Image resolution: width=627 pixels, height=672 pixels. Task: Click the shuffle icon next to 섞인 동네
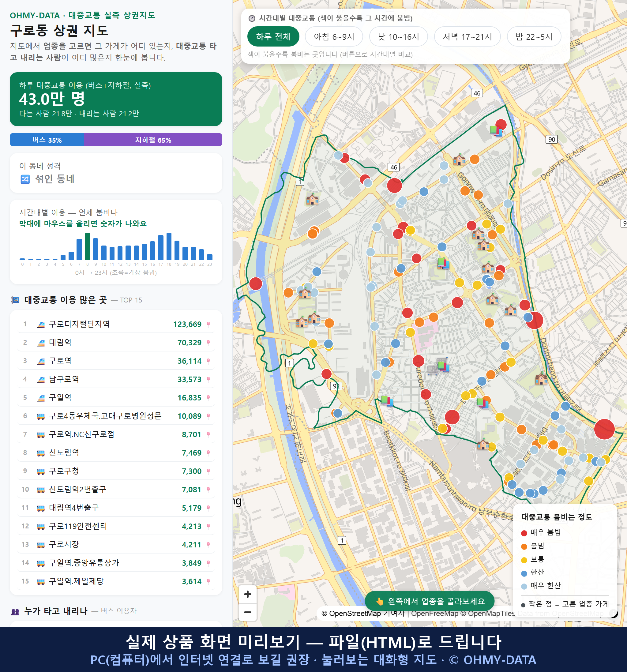click(25, 179)
